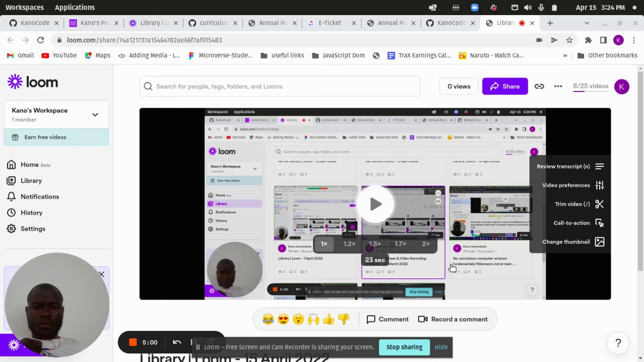Screen dimensions: 644x362
Task: Open the Workspaces menu
Action: pos(24,8)
